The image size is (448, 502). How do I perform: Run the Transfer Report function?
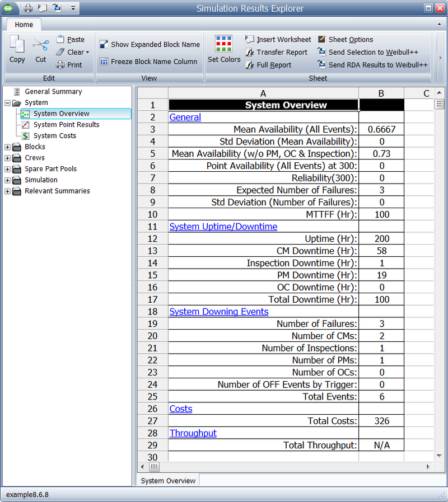click(276, 52)
